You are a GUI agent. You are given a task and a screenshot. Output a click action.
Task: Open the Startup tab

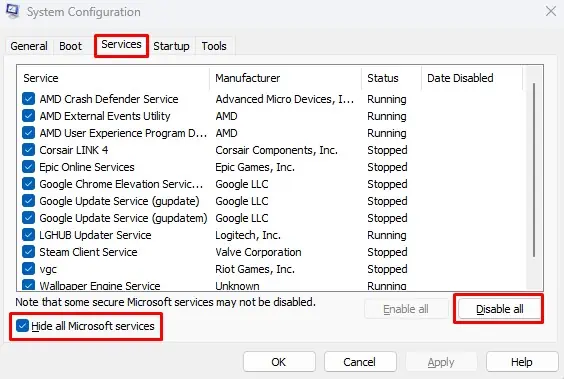(171, 46)
